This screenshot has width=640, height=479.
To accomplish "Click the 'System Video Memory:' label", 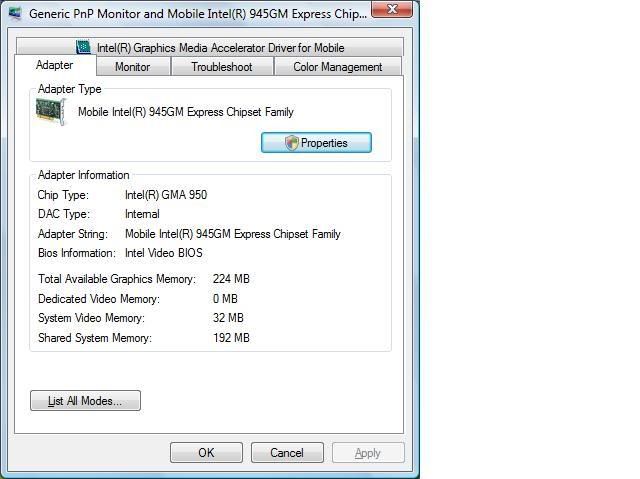I will [x=91, y=318].
